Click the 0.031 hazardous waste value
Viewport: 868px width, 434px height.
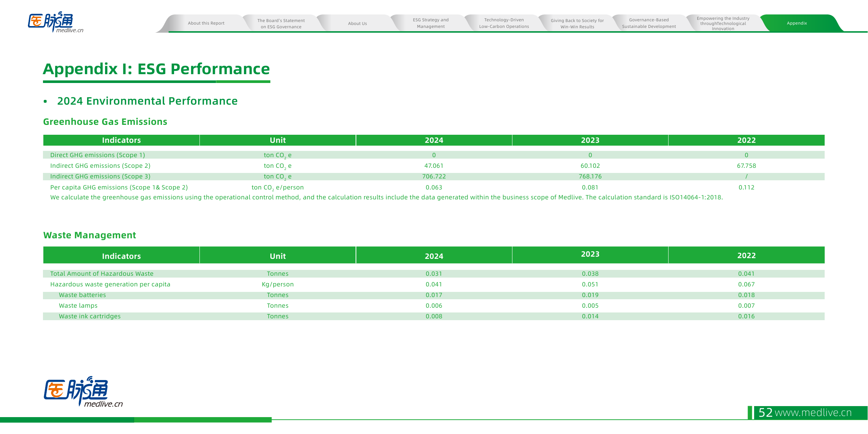(434, 274)
